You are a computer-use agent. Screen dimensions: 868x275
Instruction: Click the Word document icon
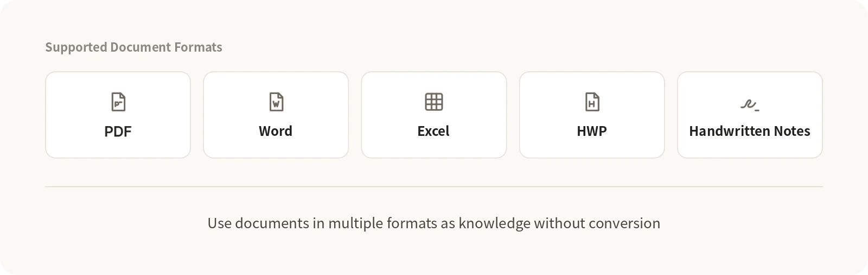[276, 102]
